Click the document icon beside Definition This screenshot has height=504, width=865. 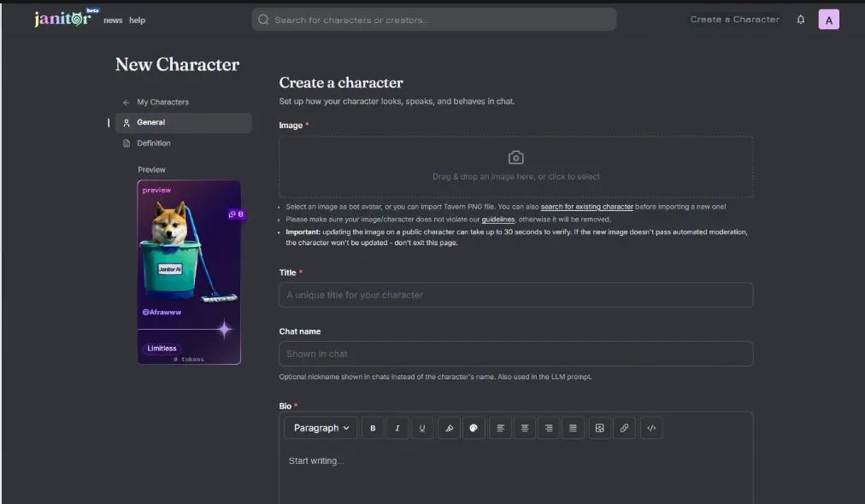coord(127,144)
